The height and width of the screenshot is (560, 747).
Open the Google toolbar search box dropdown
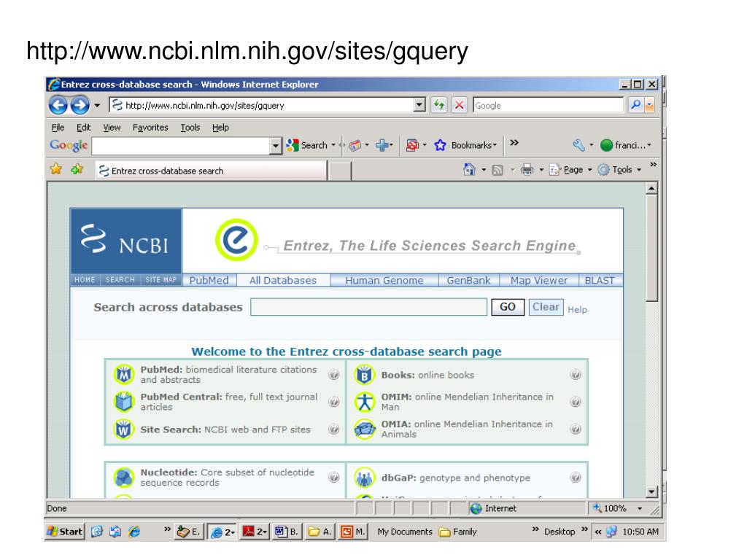(275, 146)
